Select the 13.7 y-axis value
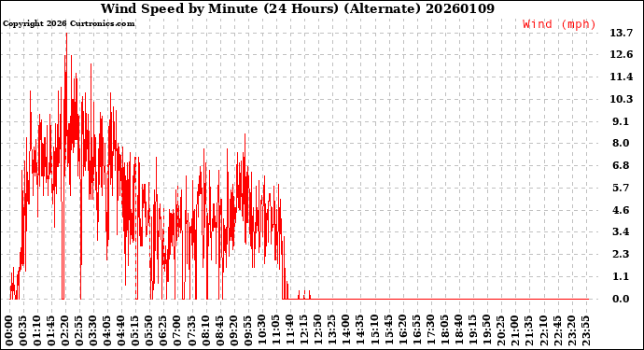The width and height of the screenshot is (644, 350). coord(622,33)
